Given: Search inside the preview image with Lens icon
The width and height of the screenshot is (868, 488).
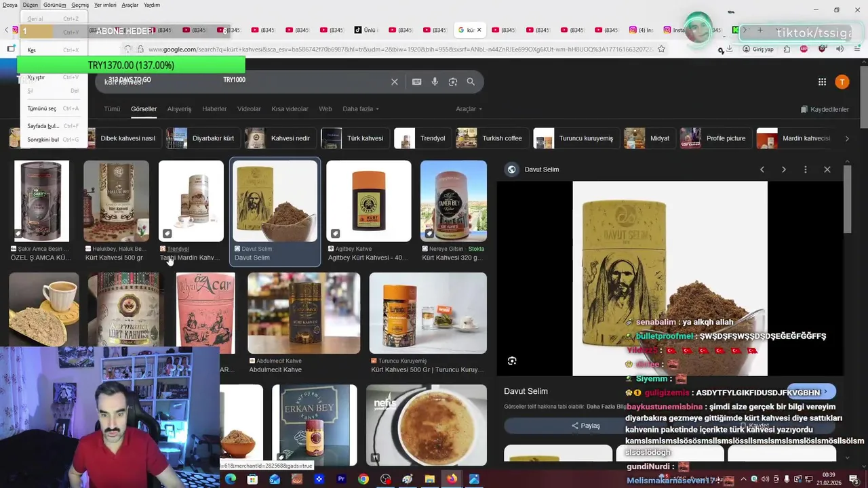Looking at the screenshot, I should click(x=512, y=361).
